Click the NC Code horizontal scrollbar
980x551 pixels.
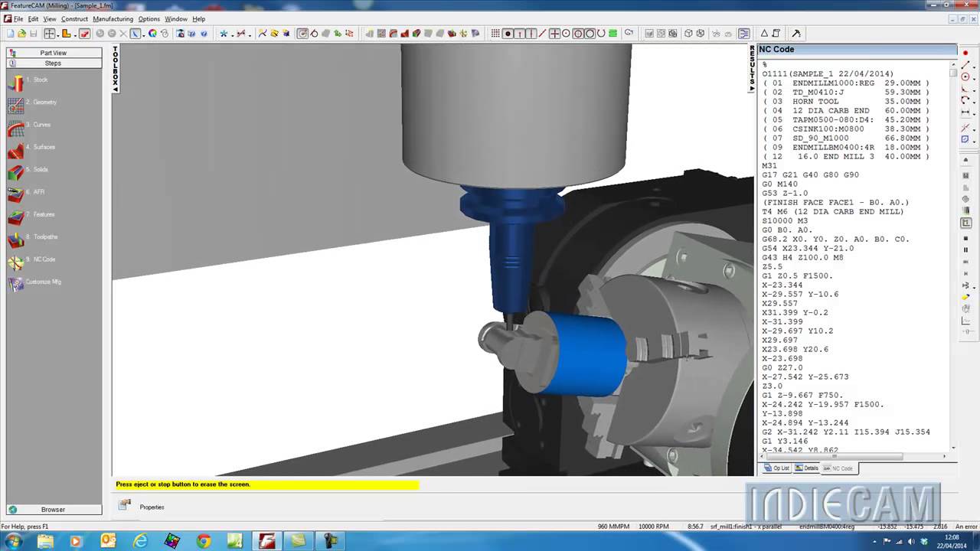point(854,457)
